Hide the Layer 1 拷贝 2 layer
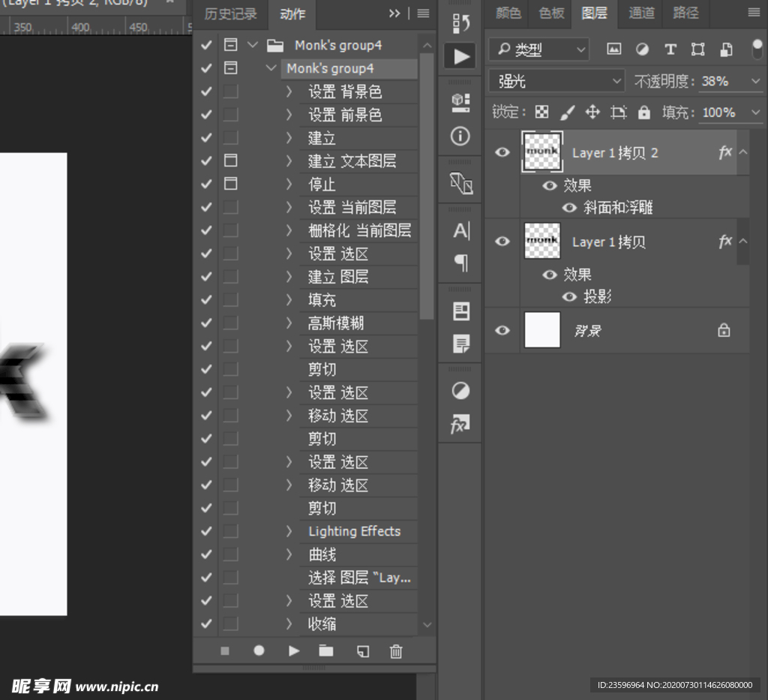This screenshot has width=768, height=700. point(502,152)
